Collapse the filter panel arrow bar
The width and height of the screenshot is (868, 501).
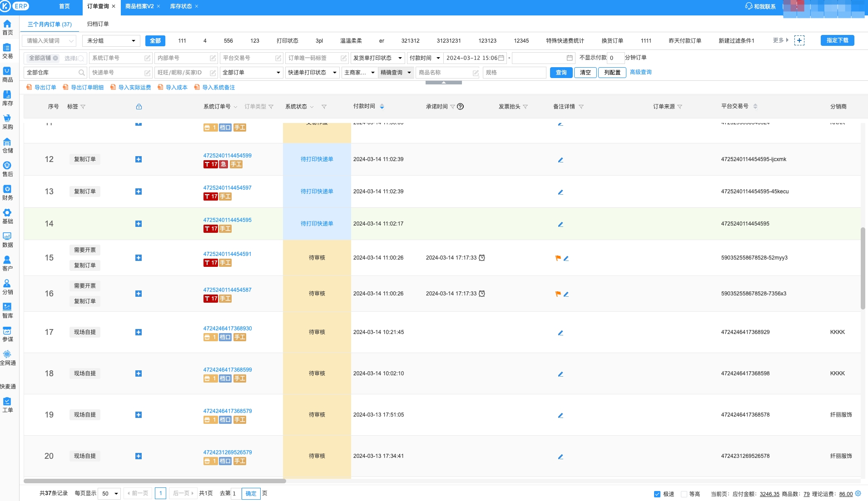(444, 83)
